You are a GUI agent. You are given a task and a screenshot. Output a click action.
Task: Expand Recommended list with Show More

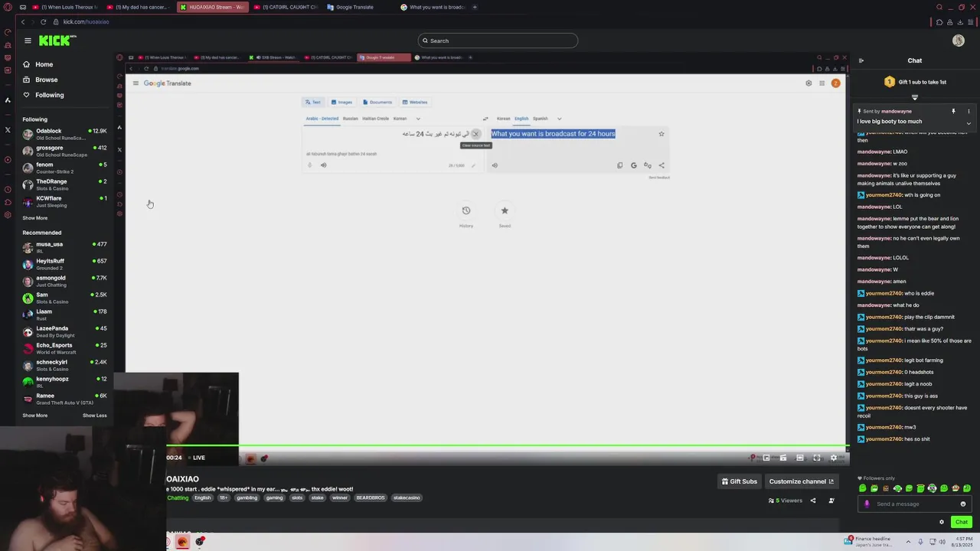34,416
